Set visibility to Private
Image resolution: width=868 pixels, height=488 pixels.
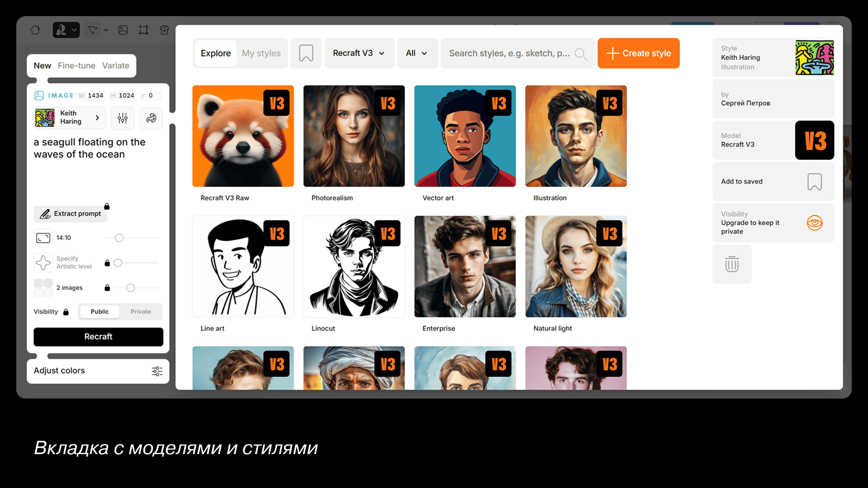[x=141, y=312]
